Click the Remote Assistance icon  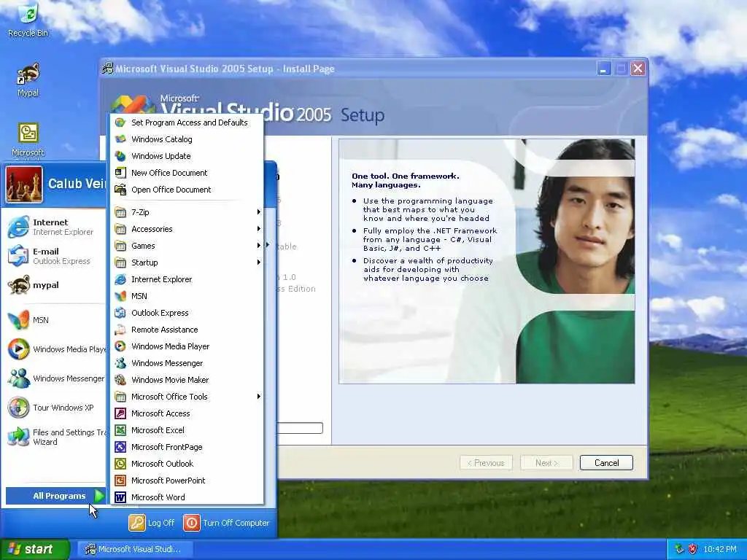[120, 330]
